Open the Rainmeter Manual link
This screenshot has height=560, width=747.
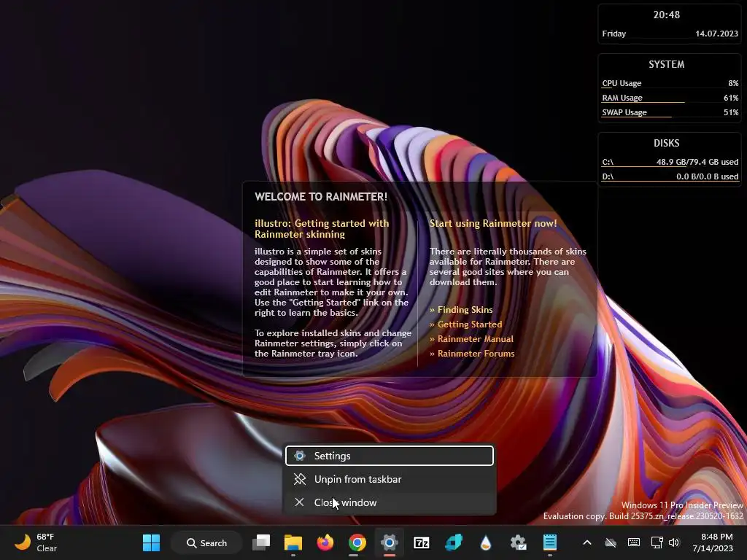pyautogui.click(x=475, y=339)
